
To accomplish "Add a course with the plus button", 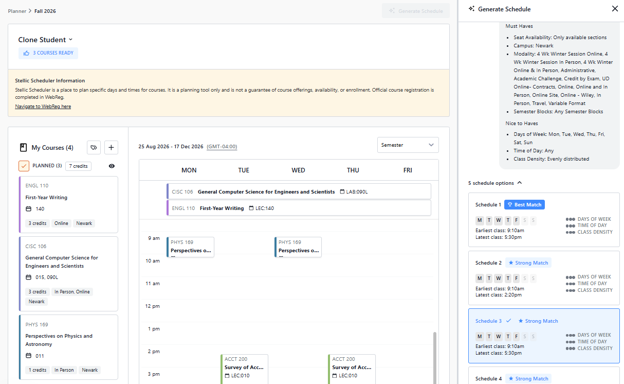I will (x=111, y=147).
